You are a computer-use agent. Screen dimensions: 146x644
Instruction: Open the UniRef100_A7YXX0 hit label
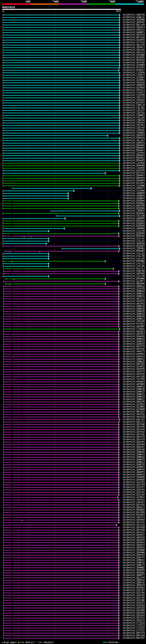(x=133, y=42)
